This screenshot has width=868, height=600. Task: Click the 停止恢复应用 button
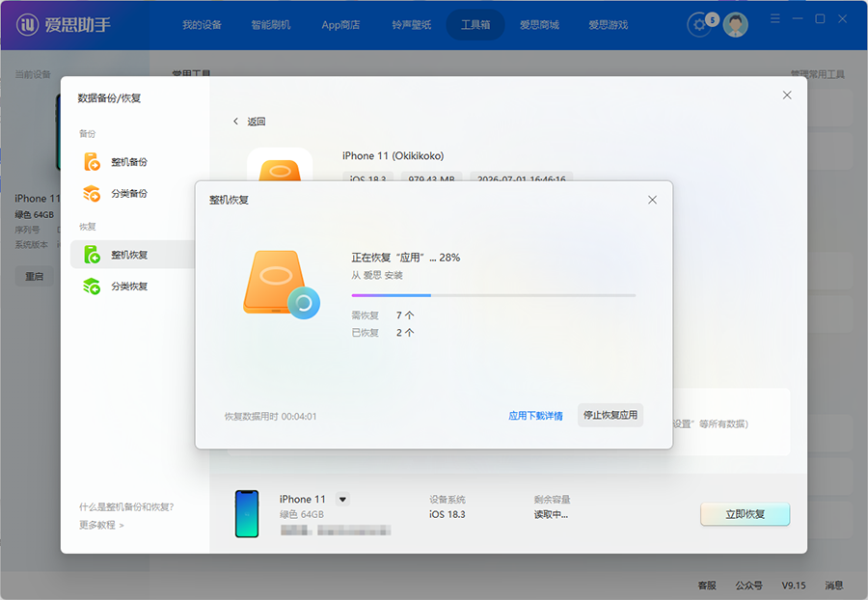tap(610, 415)
